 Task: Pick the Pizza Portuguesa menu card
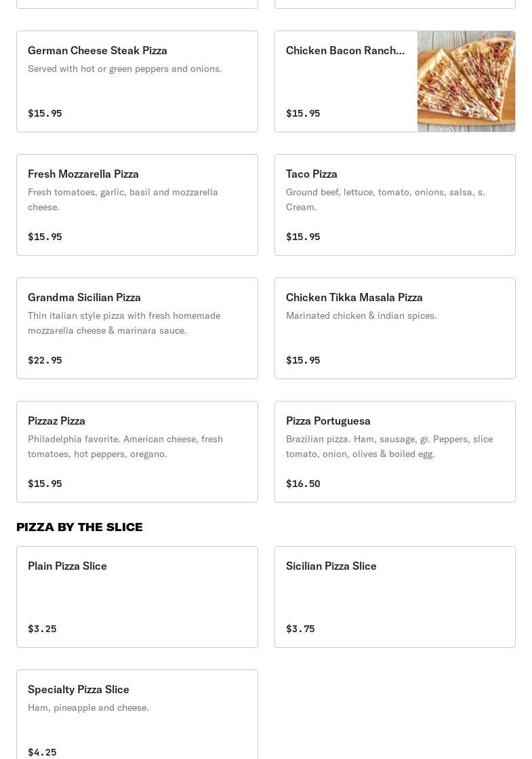[x=394, y=452]
